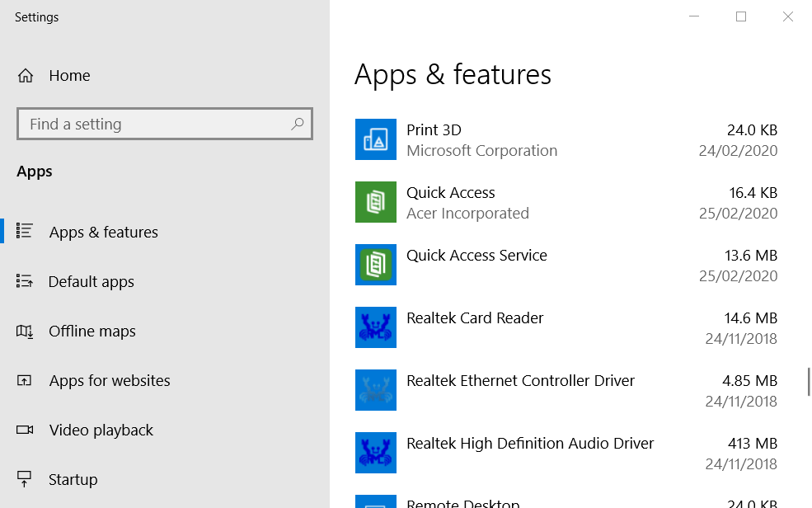The height and width of the screenshot is (508, 812).
Task: Click the Apps & features page heading
Action: [453, 74]
